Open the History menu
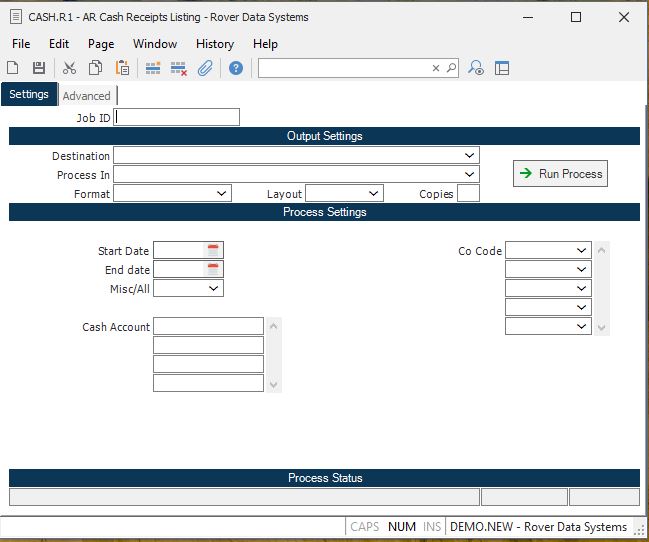This screenshot has height=542, width=649. pyautogui.click(x=214, y=44)
